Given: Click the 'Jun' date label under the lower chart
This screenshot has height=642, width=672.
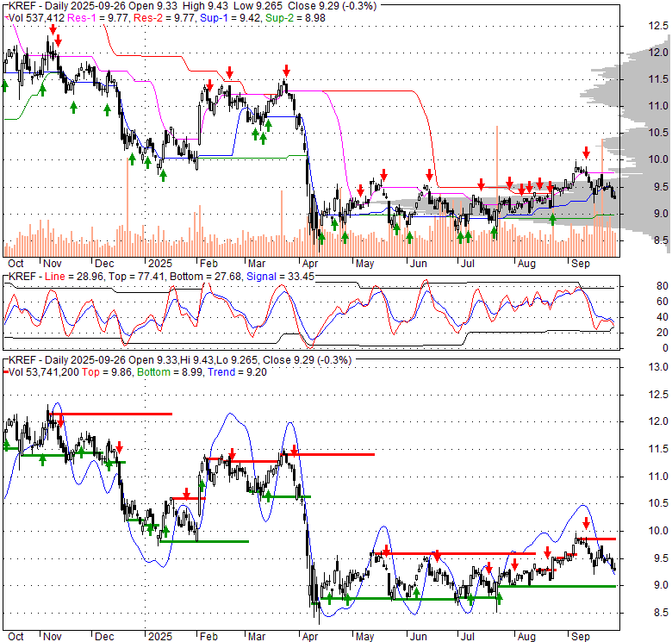Looking at the screenshot, I should pos(419,637).
